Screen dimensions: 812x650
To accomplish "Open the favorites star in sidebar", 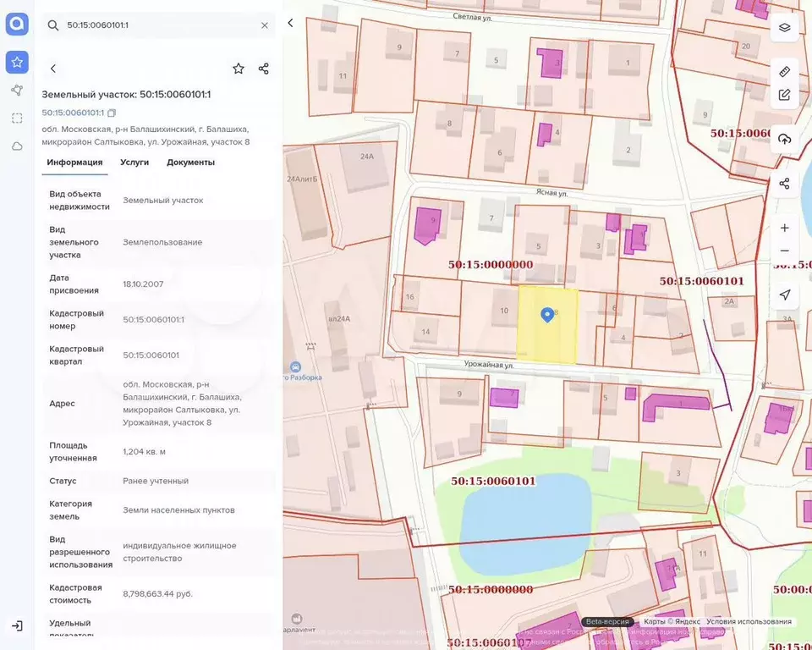I will tap(17, 62).
